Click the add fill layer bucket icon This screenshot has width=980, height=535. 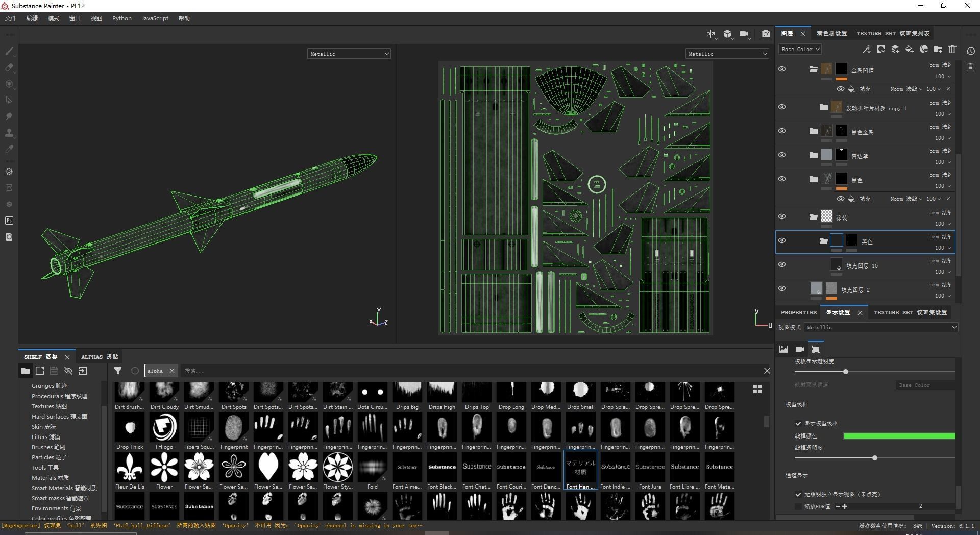910,49
